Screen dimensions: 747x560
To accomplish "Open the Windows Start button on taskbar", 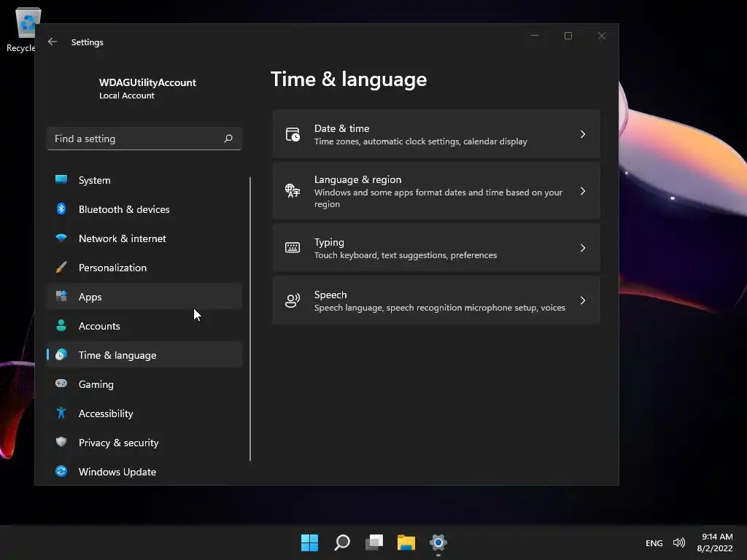I will coord(309,542).
